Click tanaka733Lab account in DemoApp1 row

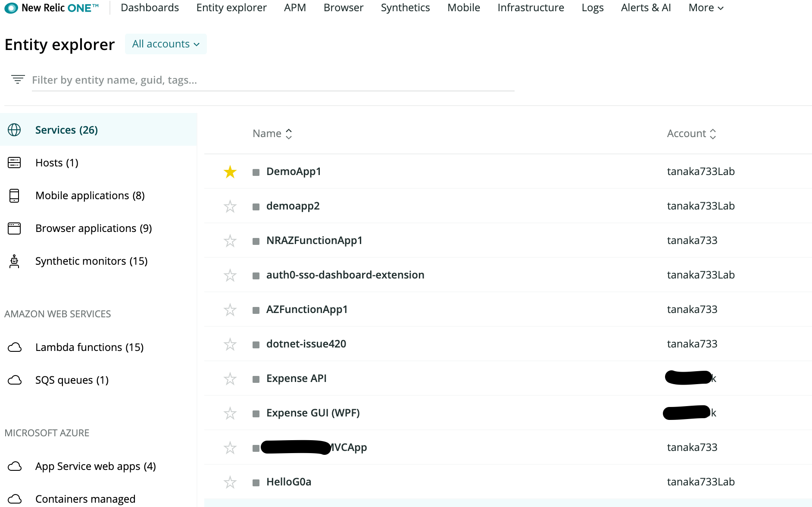701,172
